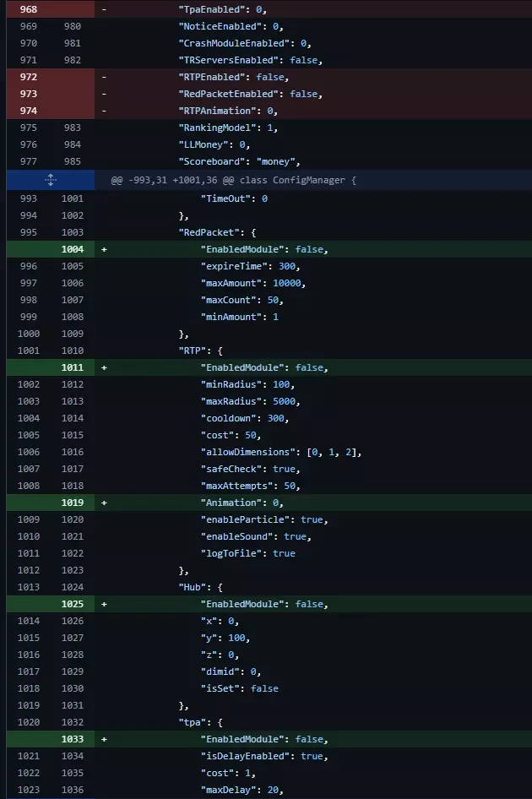Select the line '"safeCheck": true,'
532x799 pixels.
[x=250, y=468]
